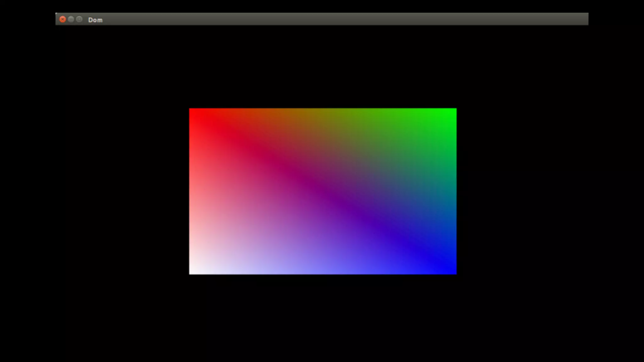The width and height of the screenshot is (644, 362).
Task: Maximize the Dom window
Action: pos(79,19)
